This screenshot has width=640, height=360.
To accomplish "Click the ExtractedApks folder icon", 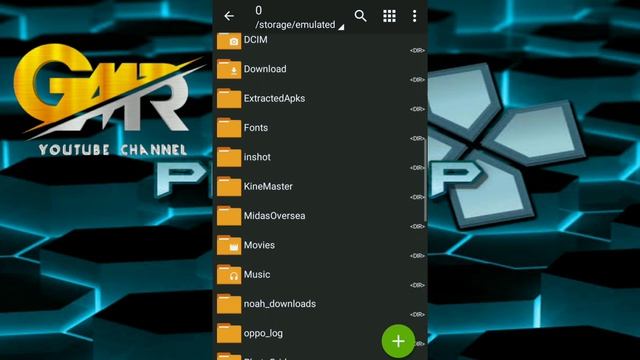I will pyautogui.click(x=229, y=98).
